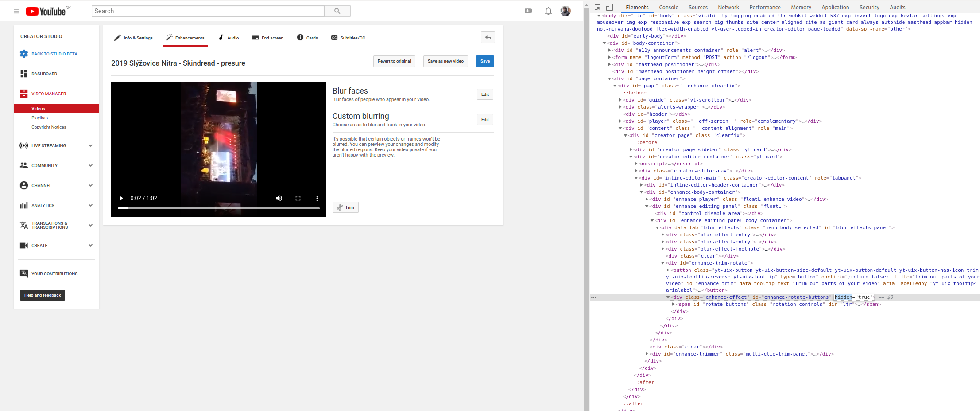Select the DevTools inspect element tool
The width and height of the screenshot is (980, 411).
(x=598, y=7)
